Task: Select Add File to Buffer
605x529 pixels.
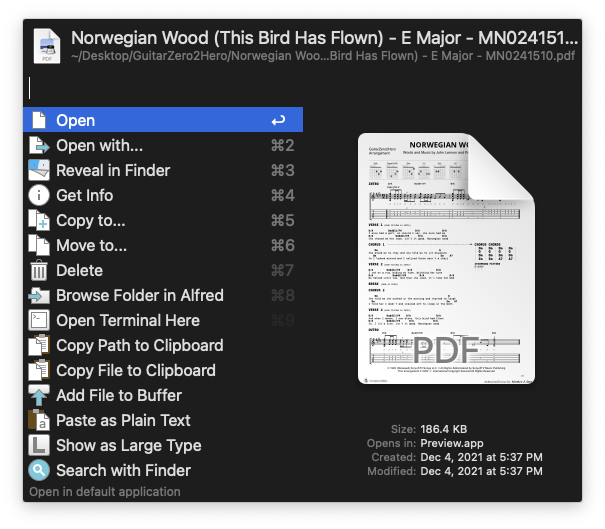Action: click(163, 395)
